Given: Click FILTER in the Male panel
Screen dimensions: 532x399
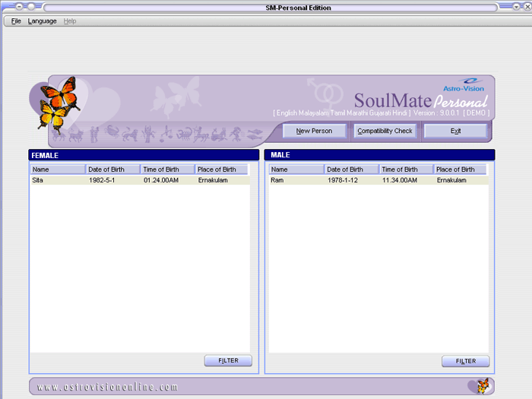Looking at the screenshot, I should coord(465,361).
